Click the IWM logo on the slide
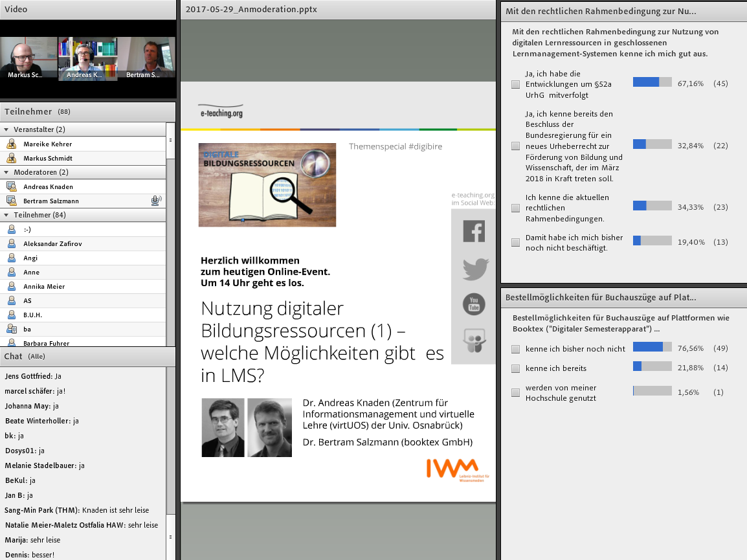This screenshot has width=747, height=560. (x=458, y=471)
